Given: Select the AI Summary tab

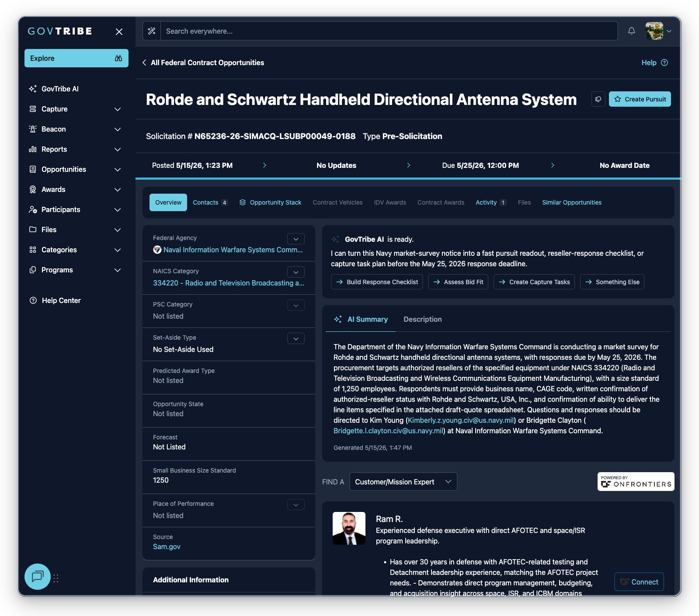Looking at the screenshot, I should point(361,319).
